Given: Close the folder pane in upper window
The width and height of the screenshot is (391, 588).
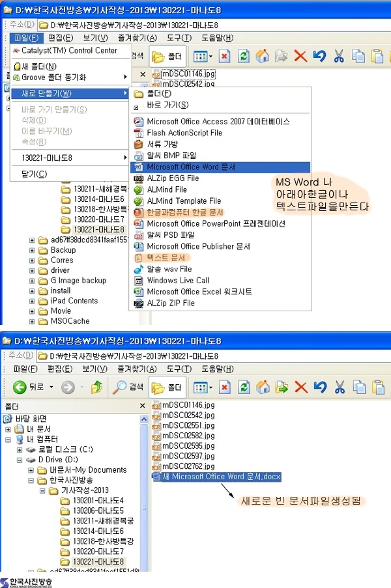Looking at the screenshot, I should point(143,74).
